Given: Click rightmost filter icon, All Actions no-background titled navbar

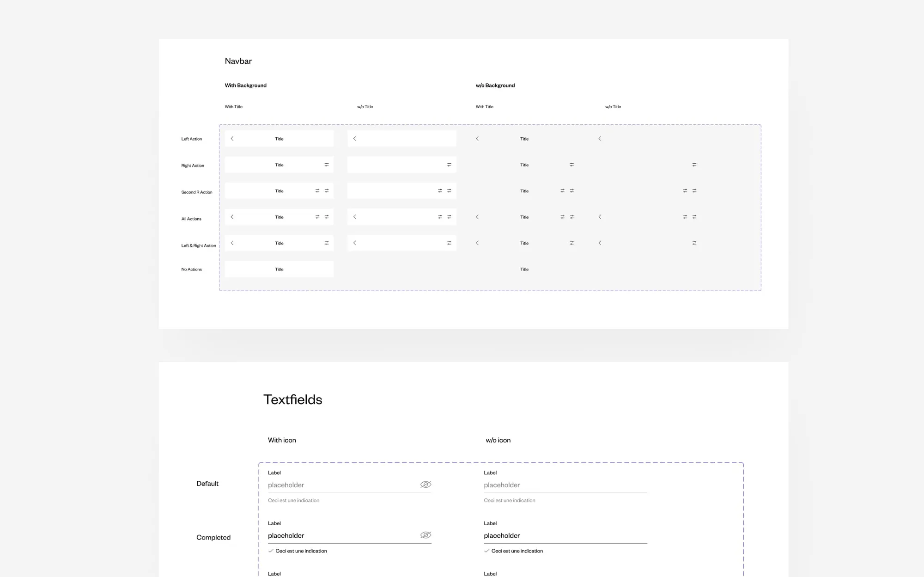Looking at the screenshot, I should [x=571, y=217].
